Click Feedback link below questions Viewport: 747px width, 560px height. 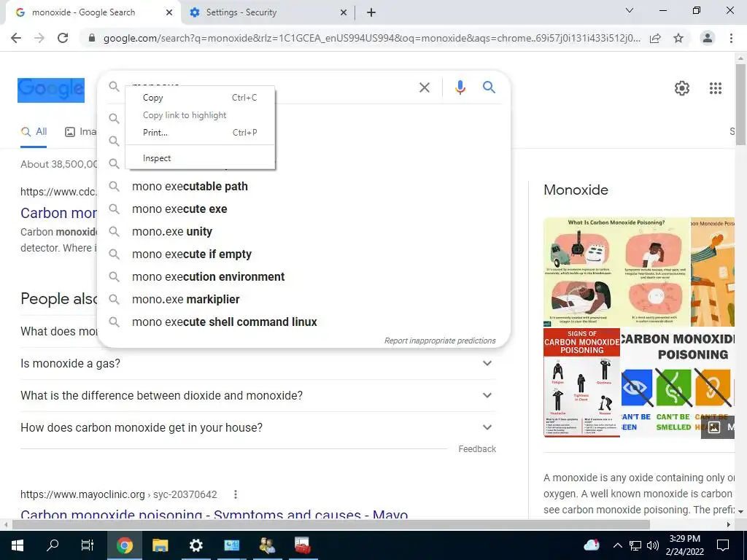(x=477, y=449)
